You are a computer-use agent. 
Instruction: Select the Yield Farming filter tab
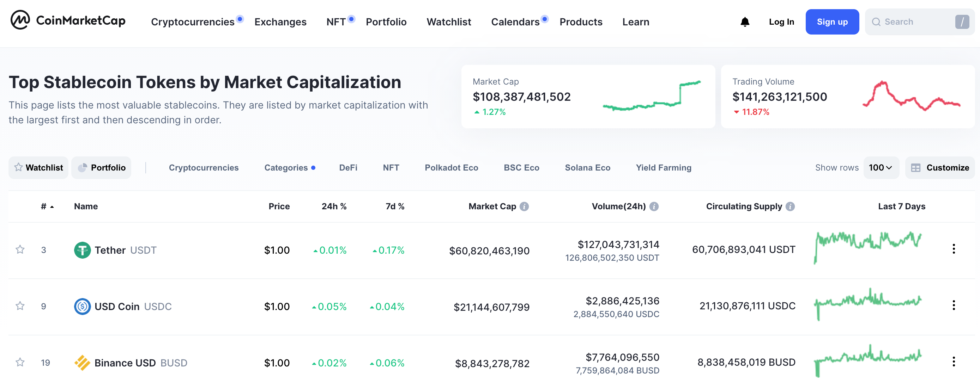[x=664, y=167]
